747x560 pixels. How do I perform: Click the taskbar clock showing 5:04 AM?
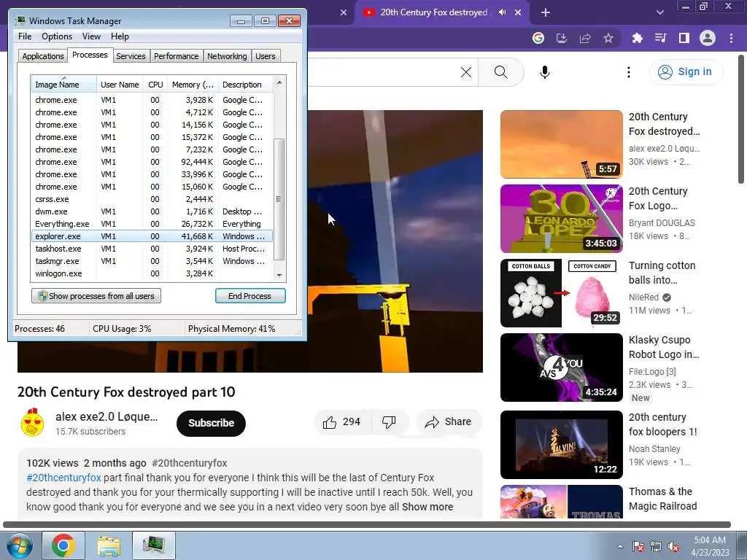pyautogui.click(x=710, y=546)
